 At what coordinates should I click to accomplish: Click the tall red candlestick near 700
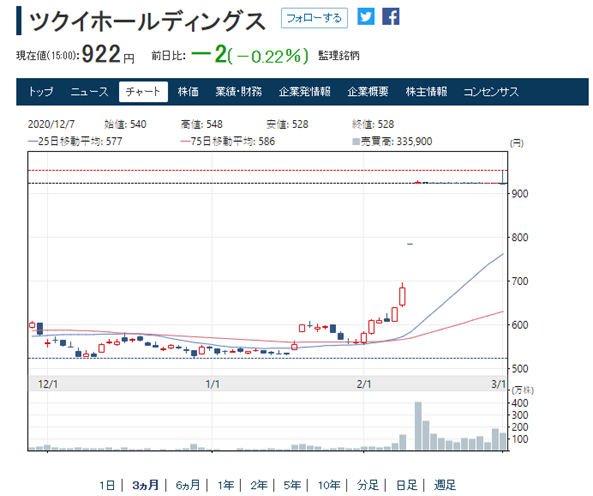pos(402,296)
